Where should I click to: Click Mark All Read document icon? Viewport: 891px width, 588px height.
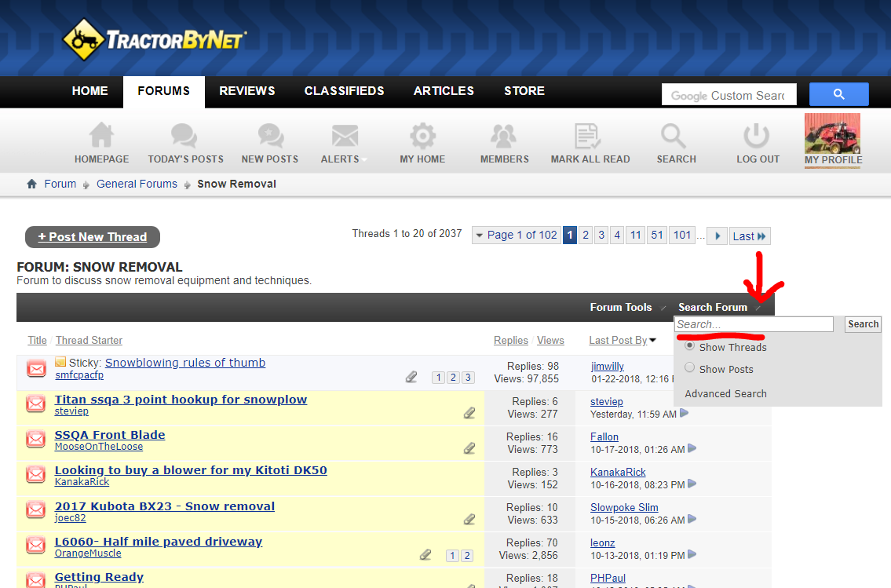pyautogui.click(x=589, y=136)
